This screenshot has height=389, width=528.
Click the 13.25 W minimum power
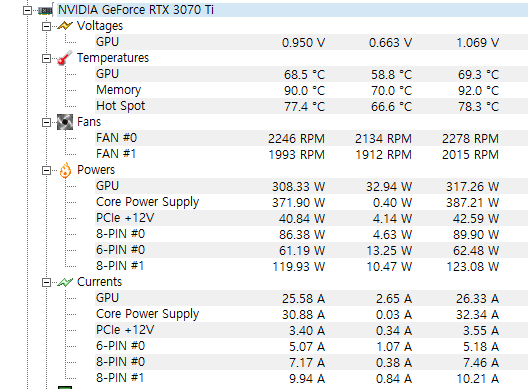389,251
